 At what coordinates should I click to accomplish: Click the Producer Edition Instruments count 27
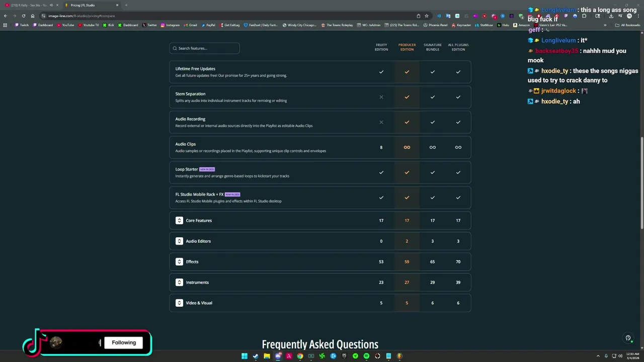click(407, 282)
